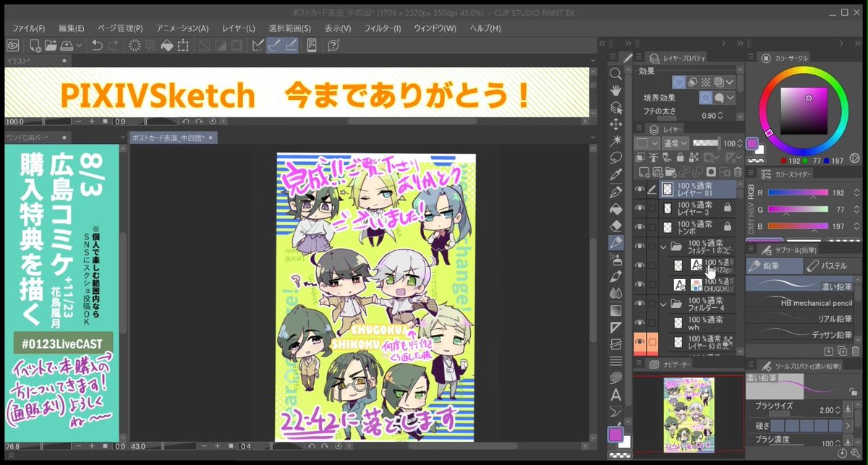
Task: Collapse the フォルダー 4 folder
Action: click(663, 304)
